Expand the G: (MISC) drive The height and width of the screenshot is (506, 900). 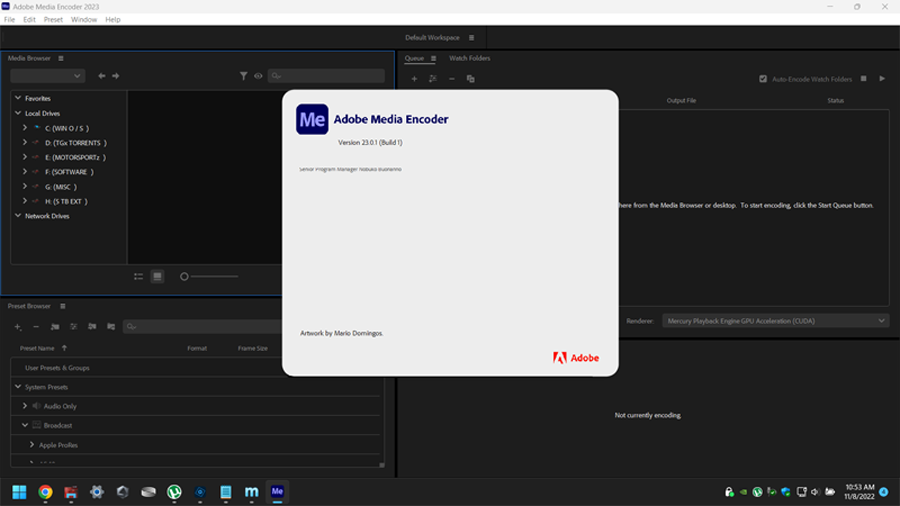[25, 186]
